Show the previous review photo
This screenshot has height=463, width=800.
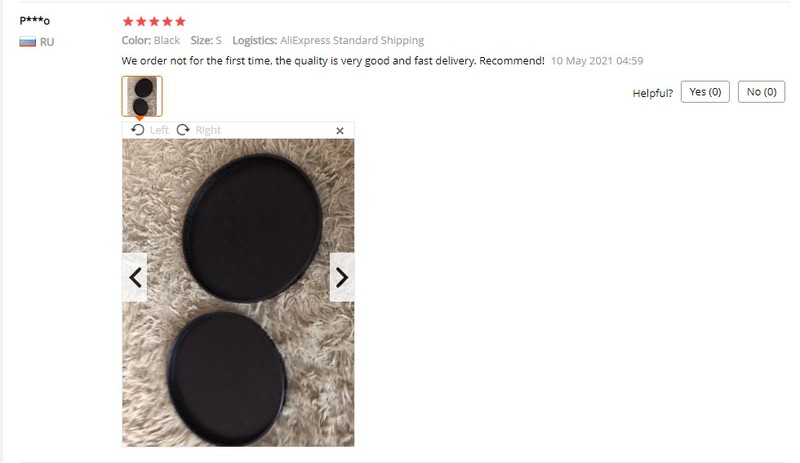[135, 277]
